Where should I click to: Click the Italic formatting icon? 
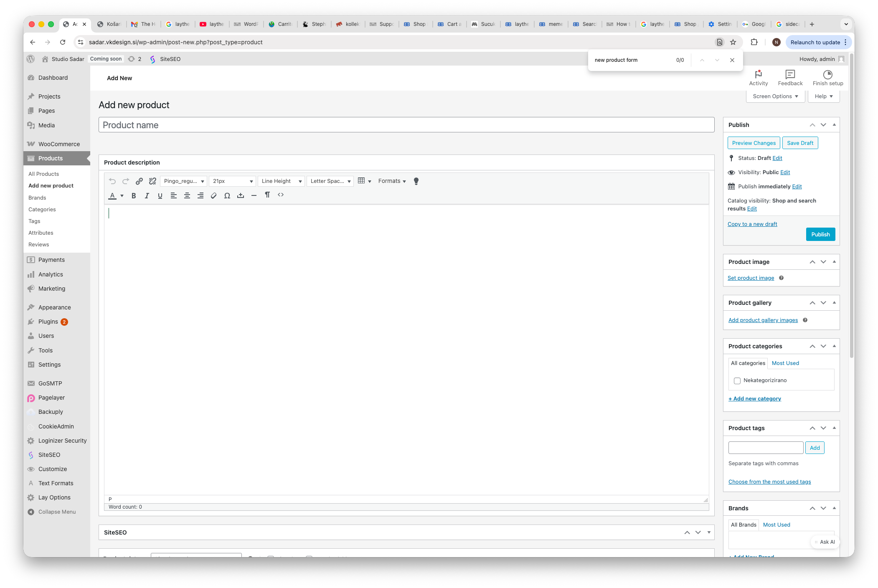(x=147, y=195)
